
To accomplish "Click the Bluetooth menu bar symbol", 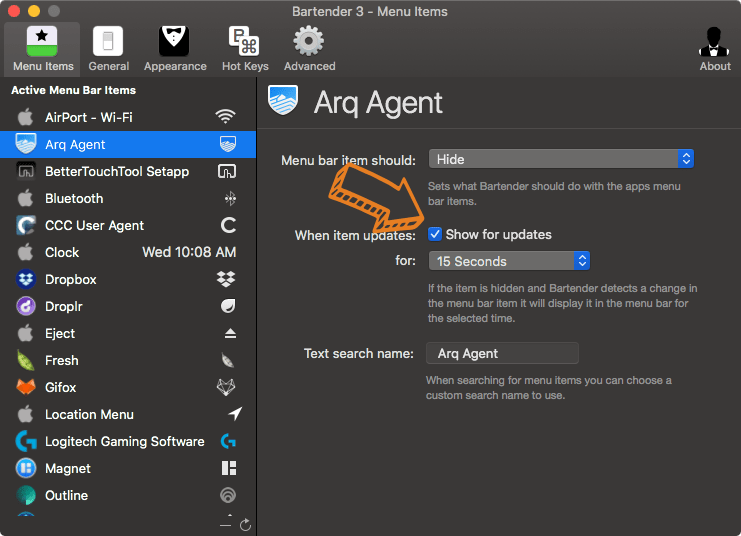I will (x=230, y=199).
